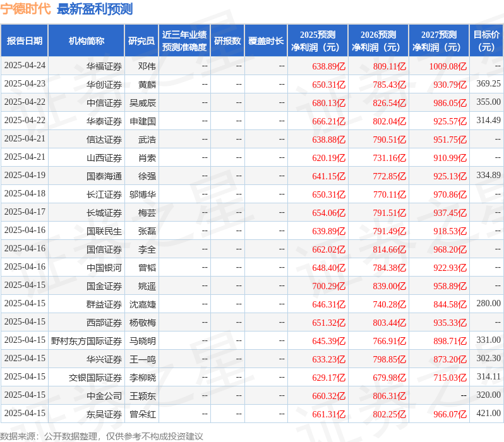The image size is (504, 442).
Task: Click target price 421.00
Action: click(x=489, y=414)
